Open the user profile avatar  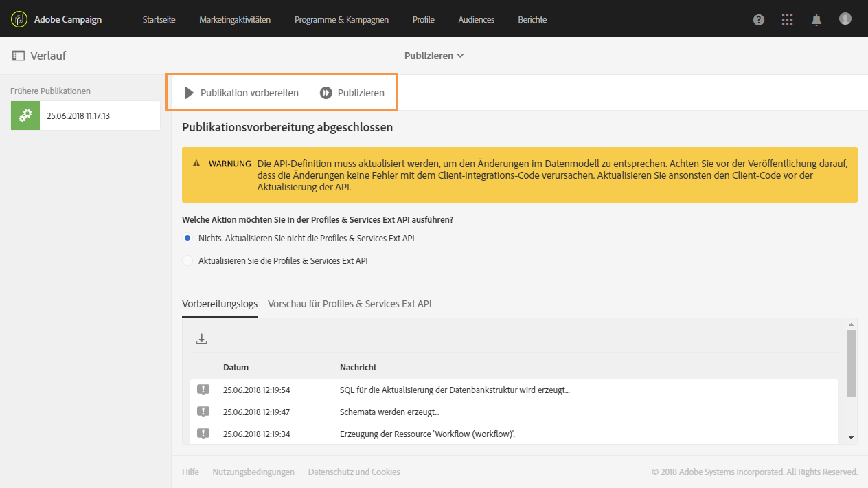[845, 19]
